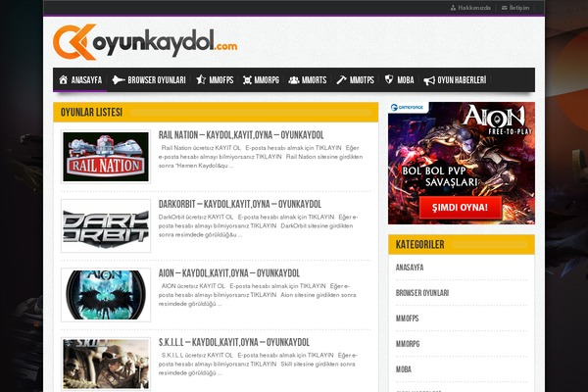Click the KATEGORİLER sidebar heading
Viewport: 588px width, 392px height.
tap(420, 245)
